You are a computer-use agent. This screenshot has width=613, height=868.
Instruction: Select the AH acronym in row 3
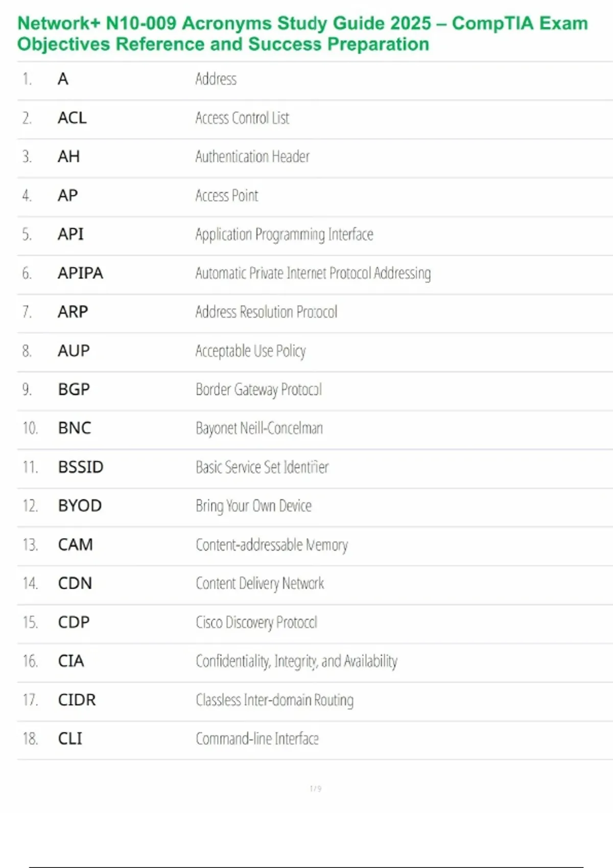coord(68,157)
